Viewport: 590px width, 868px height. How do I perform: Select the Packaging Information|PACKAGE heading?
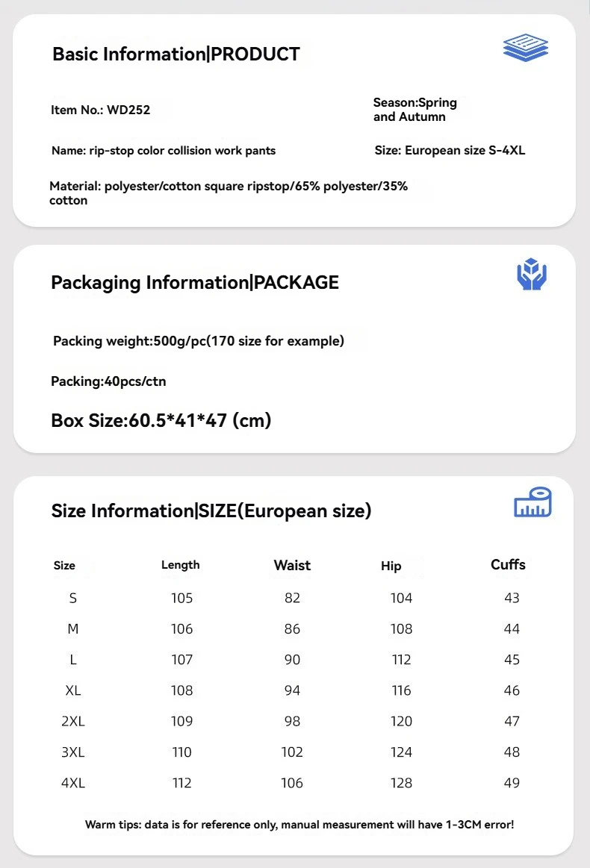(194, 282)
